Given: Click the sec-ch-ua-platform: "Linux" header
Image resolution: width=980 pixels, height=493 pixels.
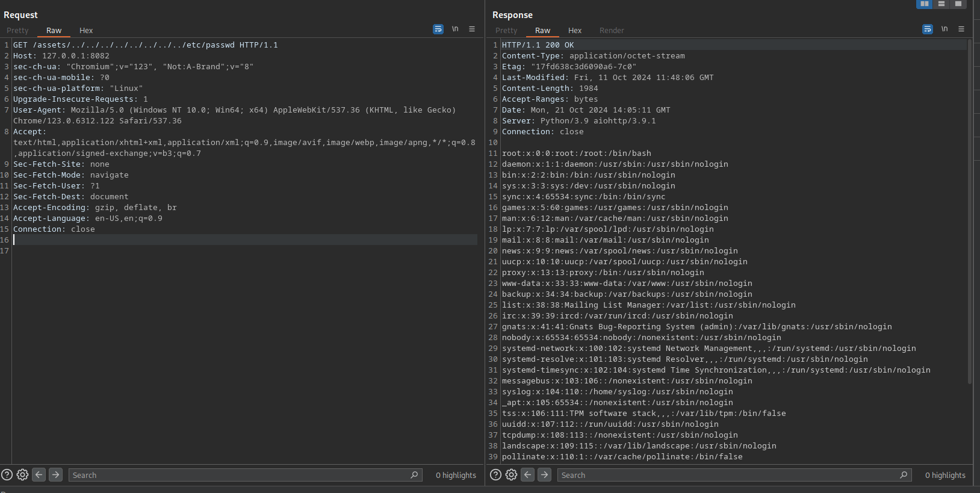Looking at the screenshot, I should tap(78, 88).
